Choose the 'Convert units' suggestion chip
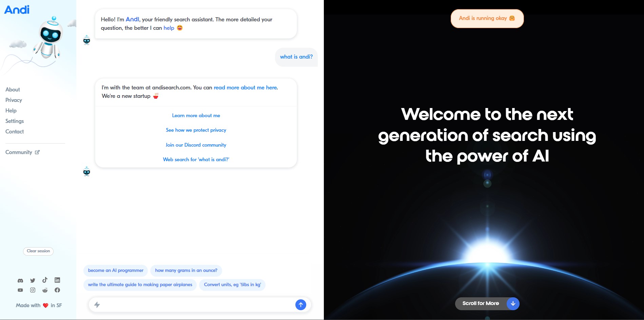 232,285
